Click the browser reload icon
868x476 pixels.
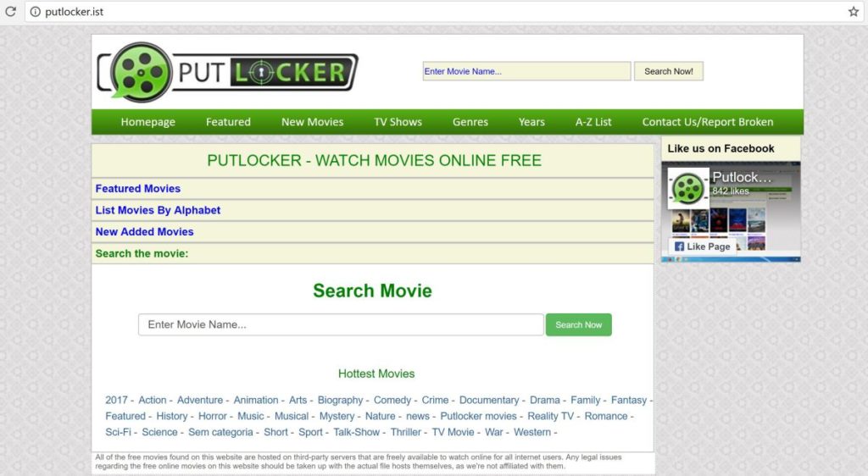tap(11, 12)
